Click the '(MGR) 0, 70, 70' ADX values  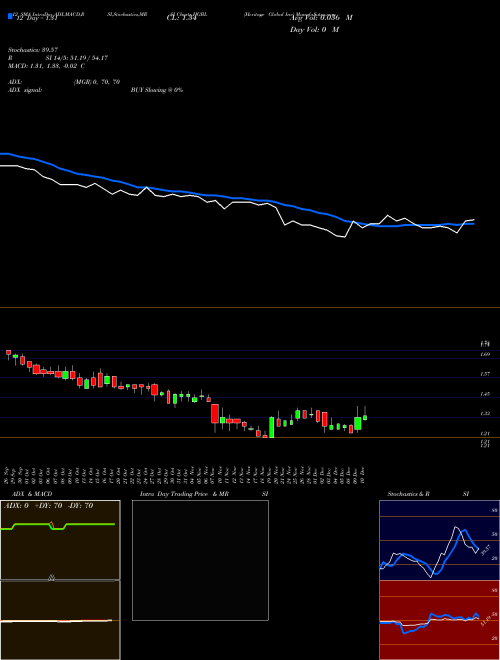[x=97, y=82]
